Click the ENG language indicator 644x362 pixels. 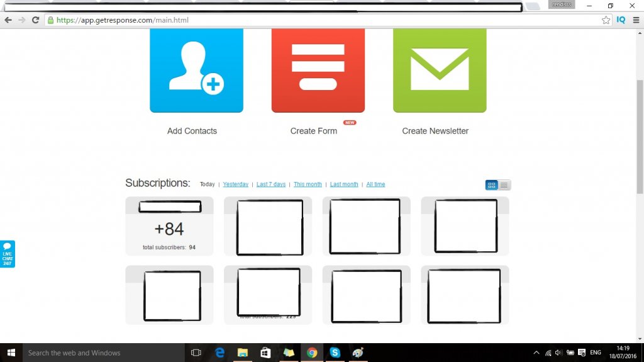click(x=596, y=353)
